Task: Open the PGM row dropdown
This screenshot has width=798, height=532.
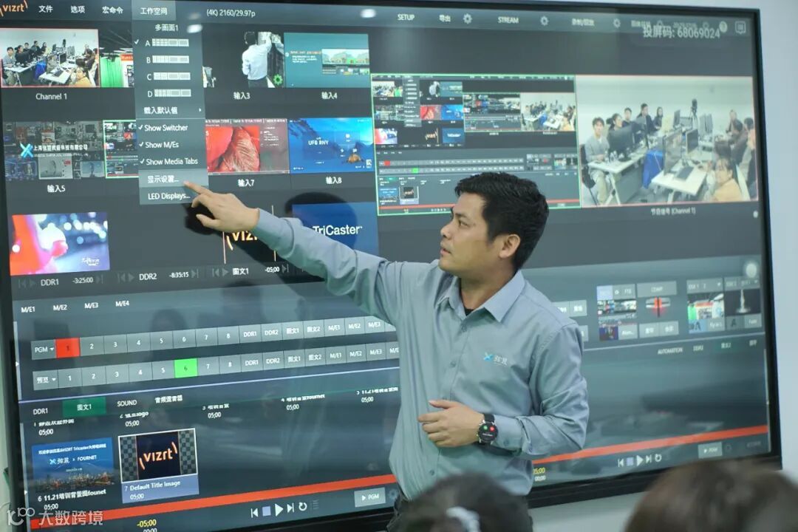Action: [x=44, y=349]
